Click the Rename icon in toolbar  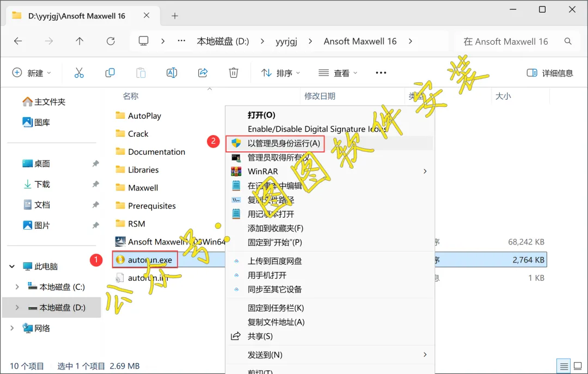pos(171,73)
